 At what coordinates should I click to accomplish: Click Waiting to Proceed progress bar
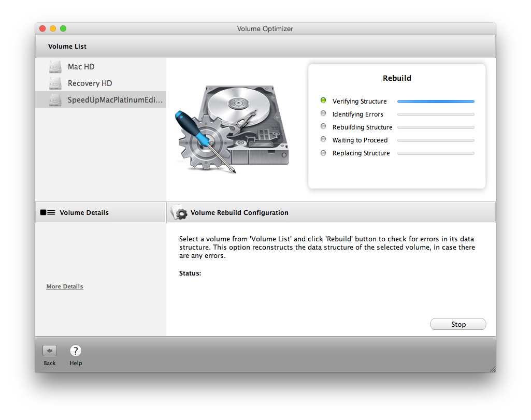click(436, 140)
